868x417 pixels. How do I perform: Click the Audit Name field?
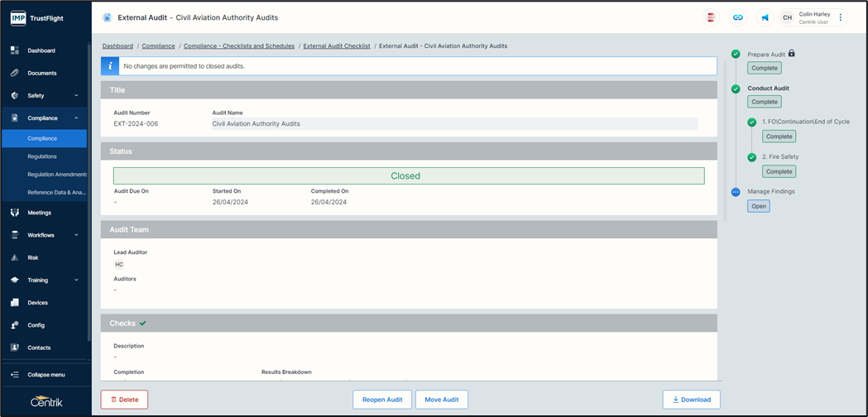454,124
